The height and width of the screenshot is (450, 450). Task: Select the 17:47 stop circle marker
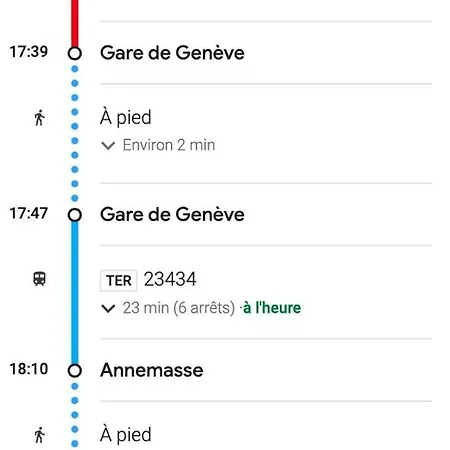tap(75, 215)
